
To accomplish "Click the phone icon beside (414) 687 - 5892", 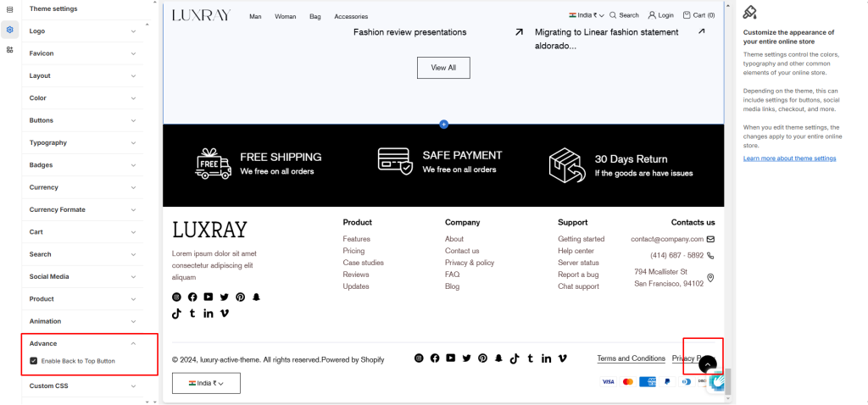I will click(711, 256).
